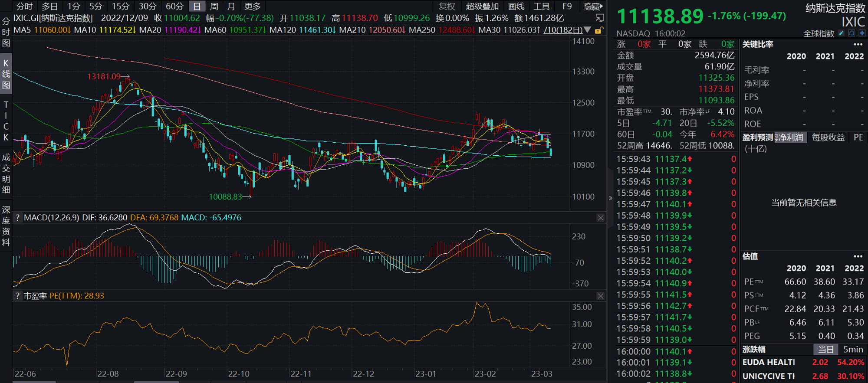Collapse the side panel with » arrow
The image size is (868, 383).
click(611, 198)
